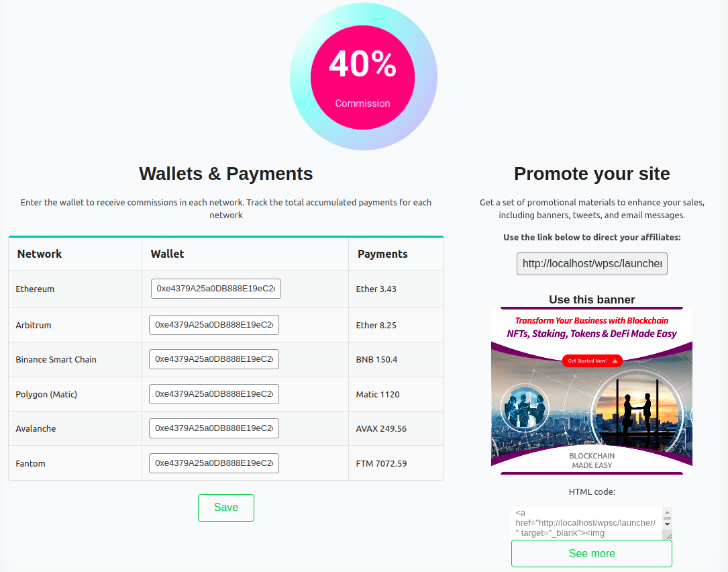Click the HTML code scrollbar down arrow
This screenshot has height=572, width=728.
(667, 524)
